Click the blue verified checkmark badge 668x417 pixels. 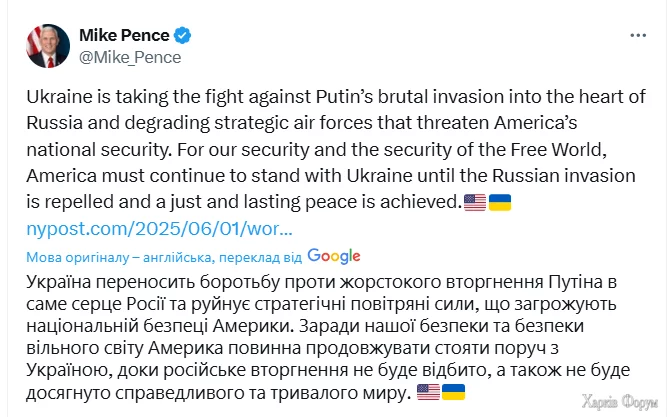coord(182,36)
